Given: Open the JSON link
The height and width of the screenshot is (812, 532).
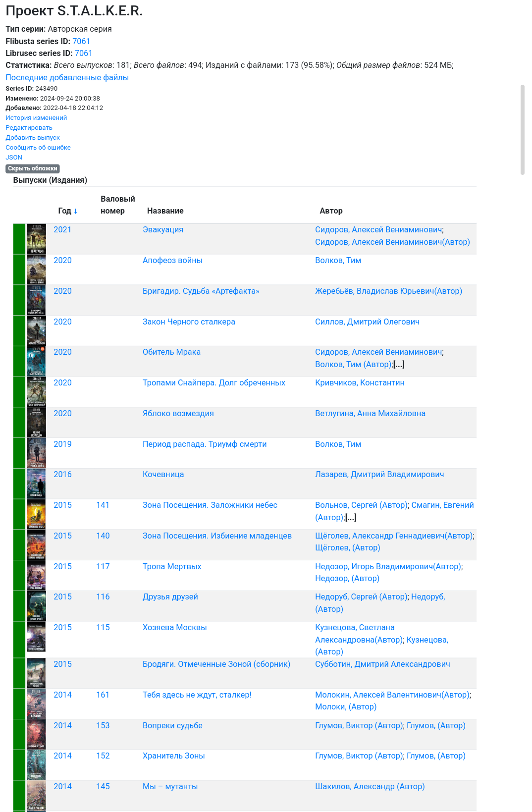Looking at the screenshot, I should (x=14, y=158).
